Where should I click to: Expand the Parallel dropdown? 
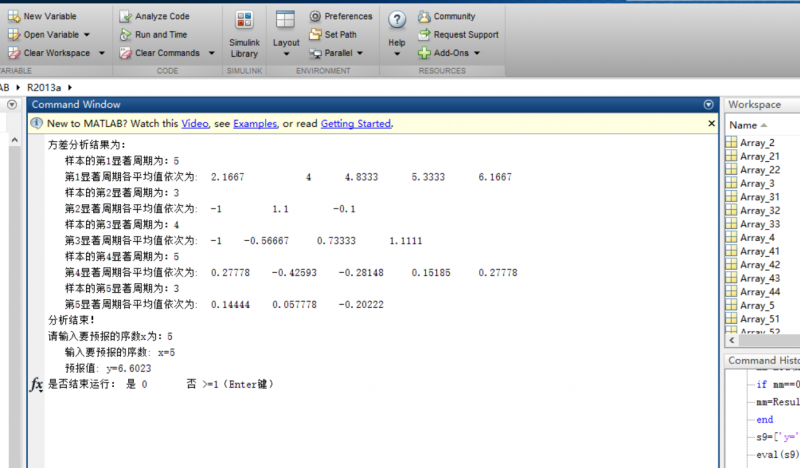point(359,53)
